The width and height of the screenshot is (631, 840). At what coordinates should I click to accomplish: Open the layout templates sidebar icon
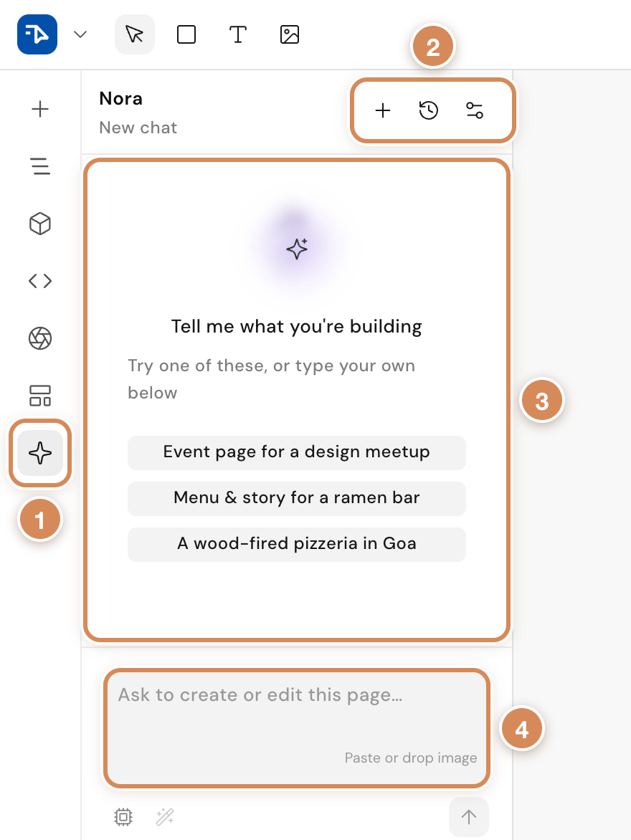click(40, 396)
